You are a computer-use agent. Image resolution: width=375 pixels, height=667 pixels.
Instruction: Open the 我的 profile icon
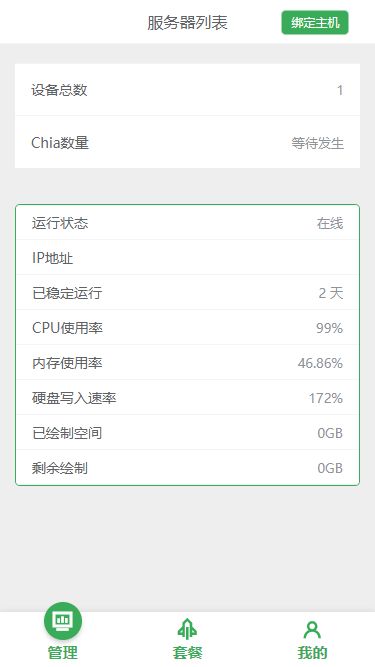(312, 630)
